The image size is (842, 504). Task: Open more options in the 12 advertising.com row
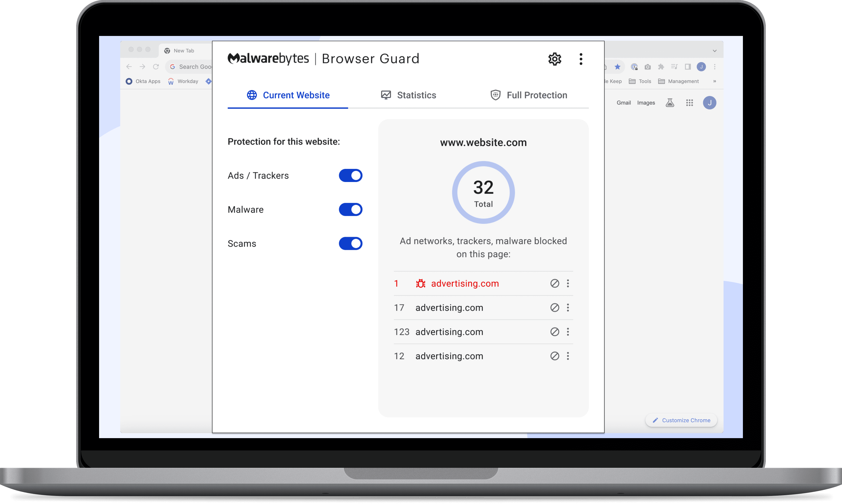[x=568, y=356]
